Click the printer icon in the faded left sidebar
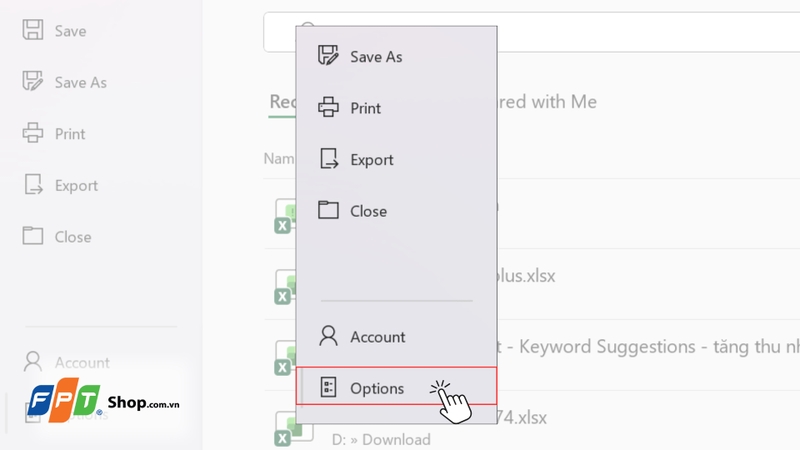This screenshot has height=450, width=800. click(33, 134)
